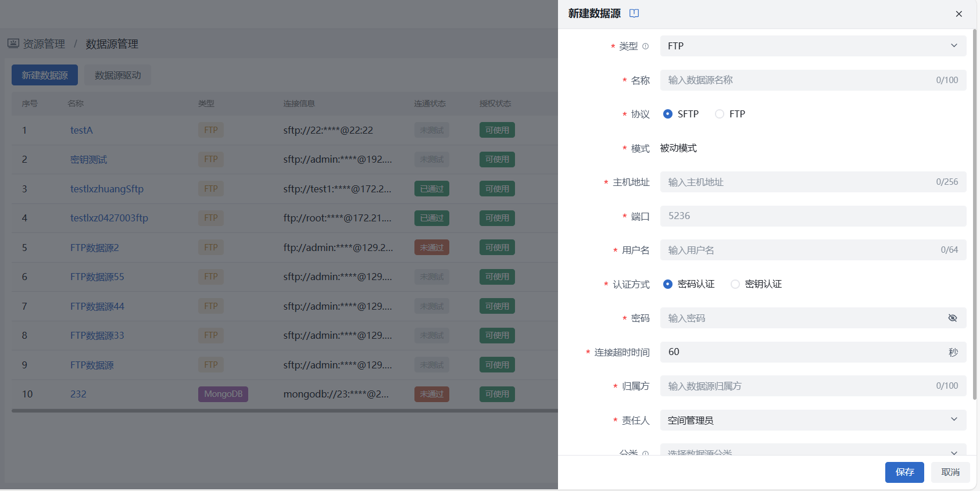Open the FTP数据源2 link

click(x=95, y=248)
